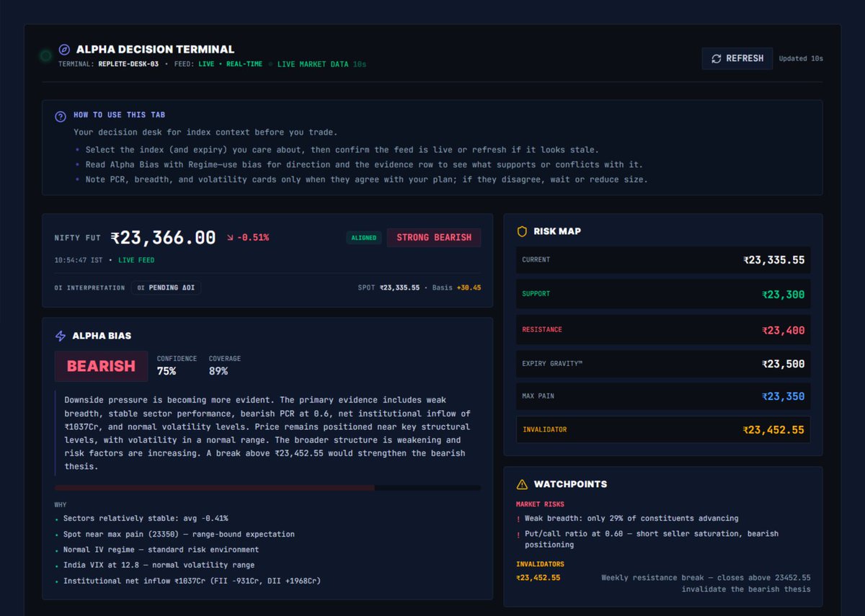Click the MARKET RISKS subheading
The image size is (865, 616).
point(540,504)
